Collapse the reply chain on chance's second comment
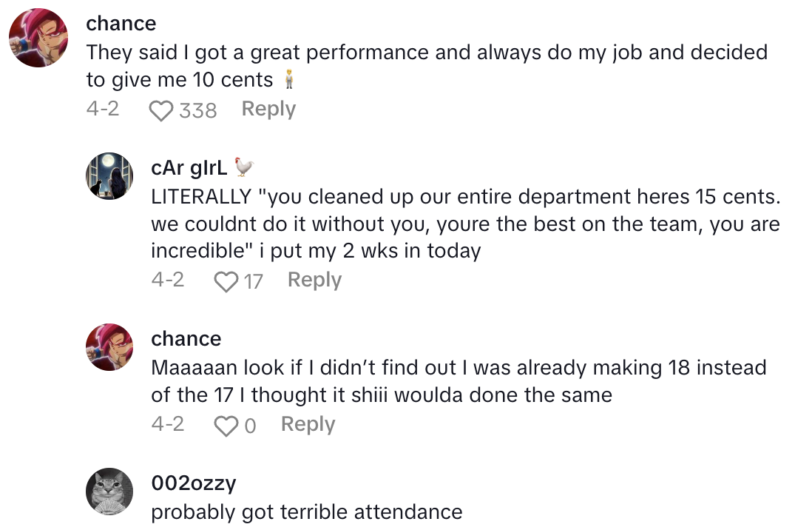The image size is (812, 530). (307, 424)
